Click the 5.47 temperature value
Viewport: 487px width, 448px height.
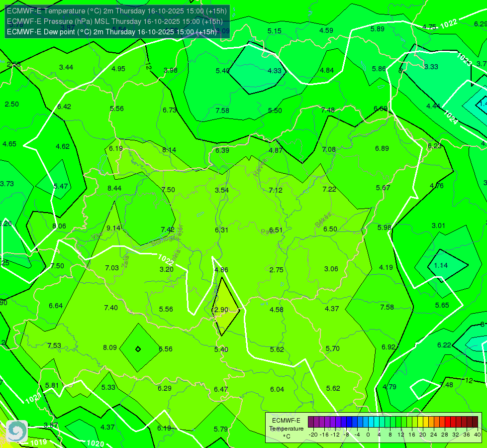coord(61,186)
